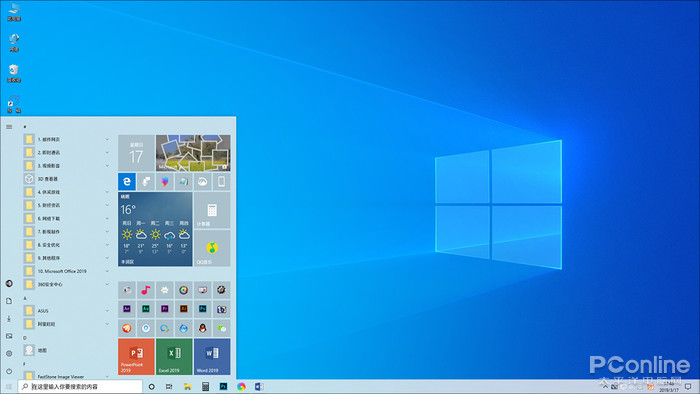Screen dimensions: 700x394
Task: Open the Excel 2019 tile
Action: [x=174, y=356]
